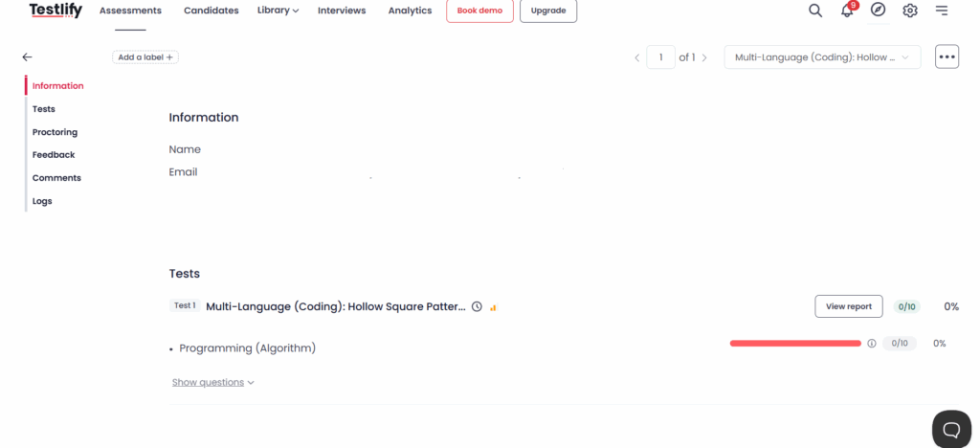Click the Name field label

185,149
